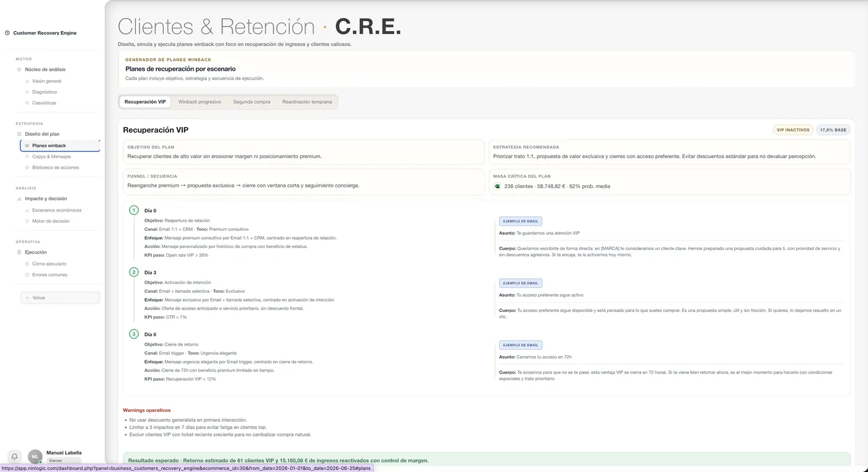Open Manuel Labella's ML avatar
The height and width of the screenshot is (472, 868).
tap(35, 456)
